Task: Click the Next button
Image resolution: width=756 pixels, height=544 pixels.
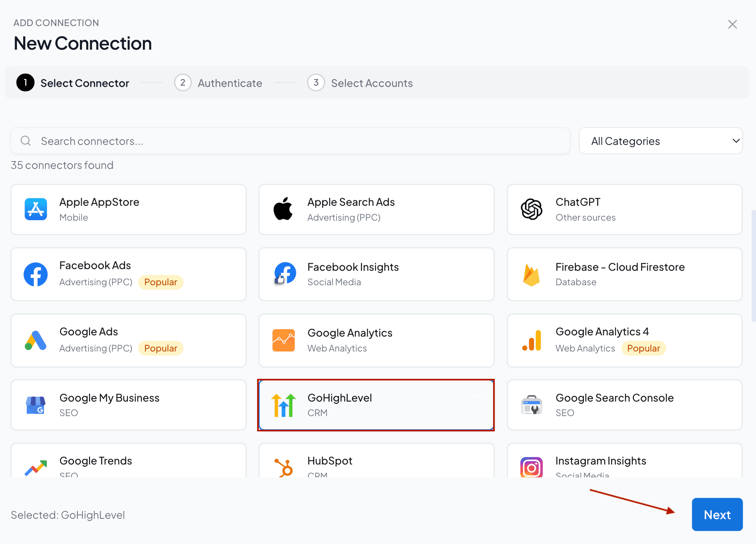Action: tap(717, 515)
